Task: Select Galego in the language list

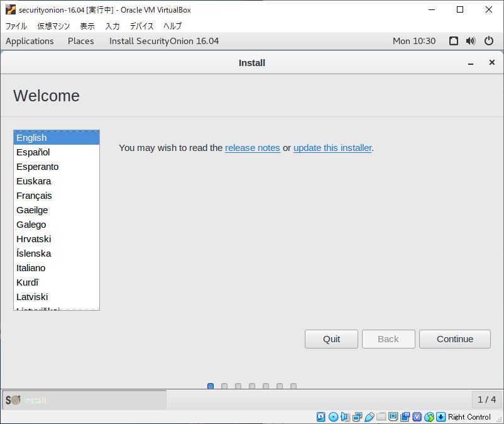Action: pyautogui.click(x=57, y=225)
